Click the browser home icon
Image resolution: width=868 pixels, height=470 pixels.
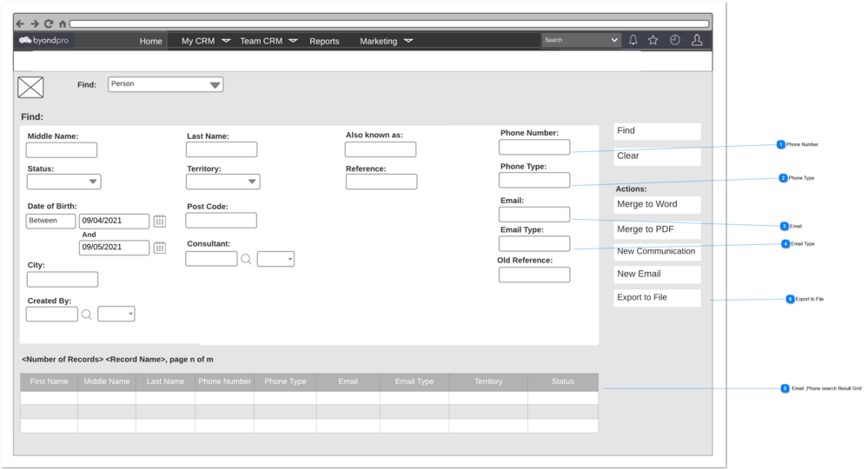pos(62,23)
